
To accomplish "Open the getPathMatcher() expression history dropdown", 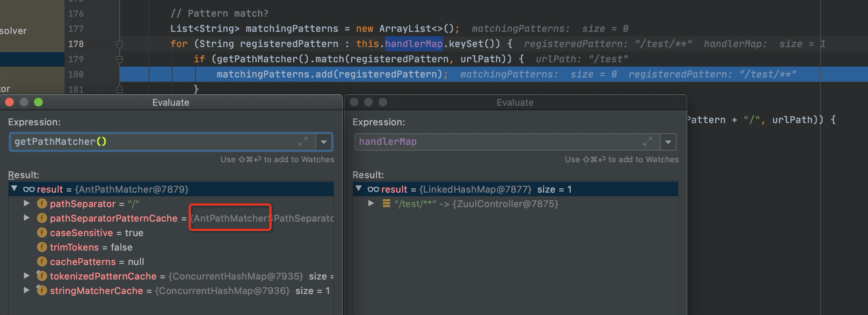I will click(x=324, y=142).
